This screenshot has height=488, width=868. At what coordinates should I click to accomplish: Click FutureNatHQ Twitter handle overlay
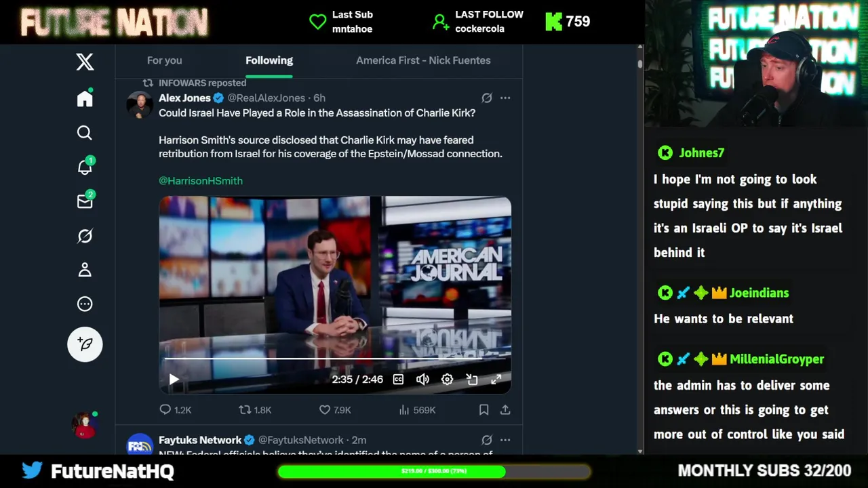(113, 471)
